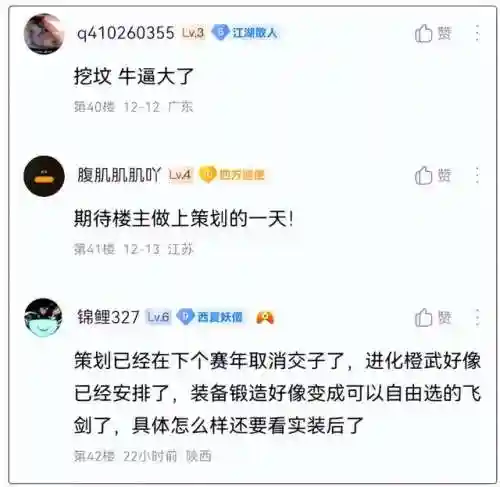Screen dimensions: 500x487
Task: Select the comment text 期待楼主做上策划的一天
Action: click(184, 219)
